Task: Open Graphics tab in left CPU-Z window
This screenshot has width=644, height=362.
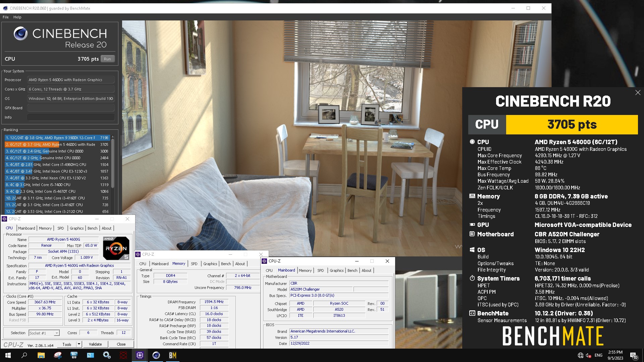Action: [77, 228]
